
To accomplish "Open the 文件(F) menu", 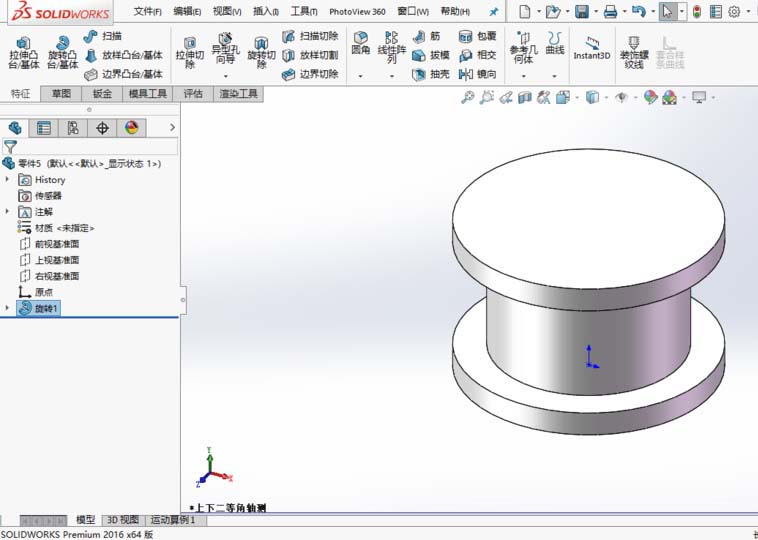I will [x=147, y=11].
